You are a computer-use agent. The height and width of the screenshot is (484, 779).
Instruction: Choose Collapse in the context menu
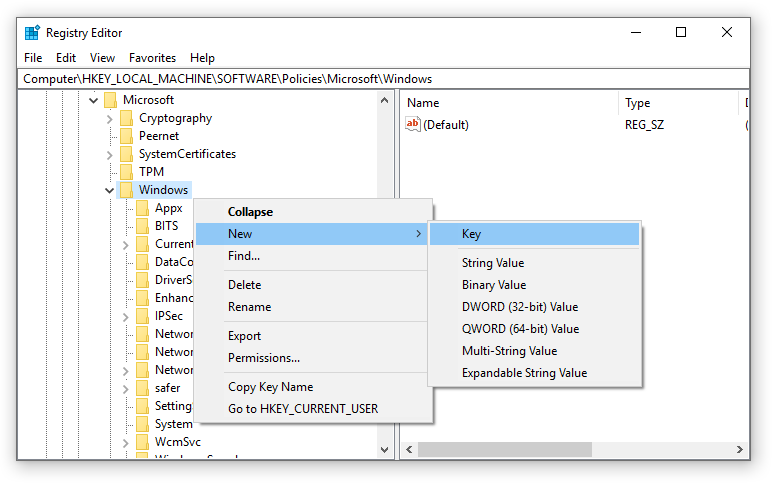pyautogui.click(x=313, y=212)
